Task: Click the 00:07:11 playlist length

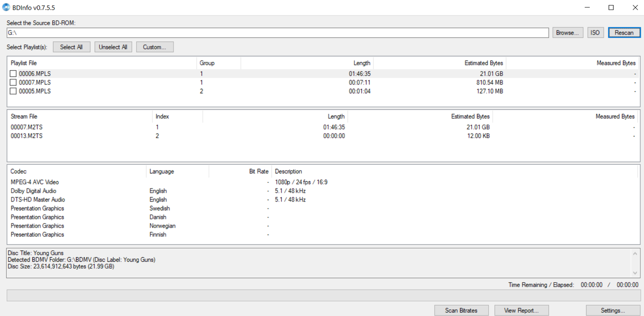Action: 360,82
